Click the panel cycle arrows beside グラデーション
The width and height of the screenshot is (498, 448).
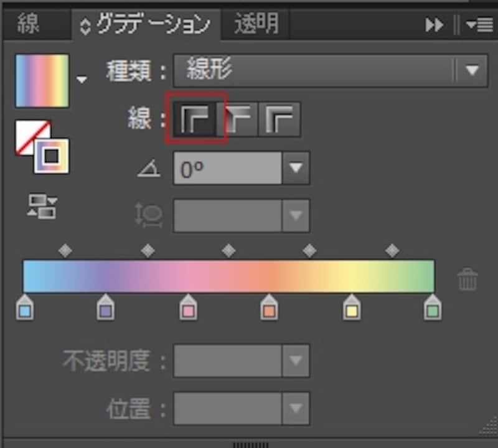85,26
